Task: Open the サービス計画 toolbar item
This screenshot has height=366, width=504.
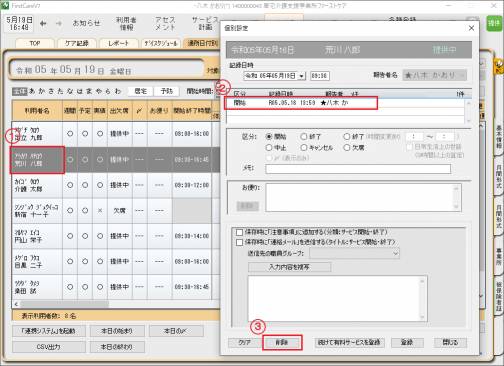Action: pos(205,23)
